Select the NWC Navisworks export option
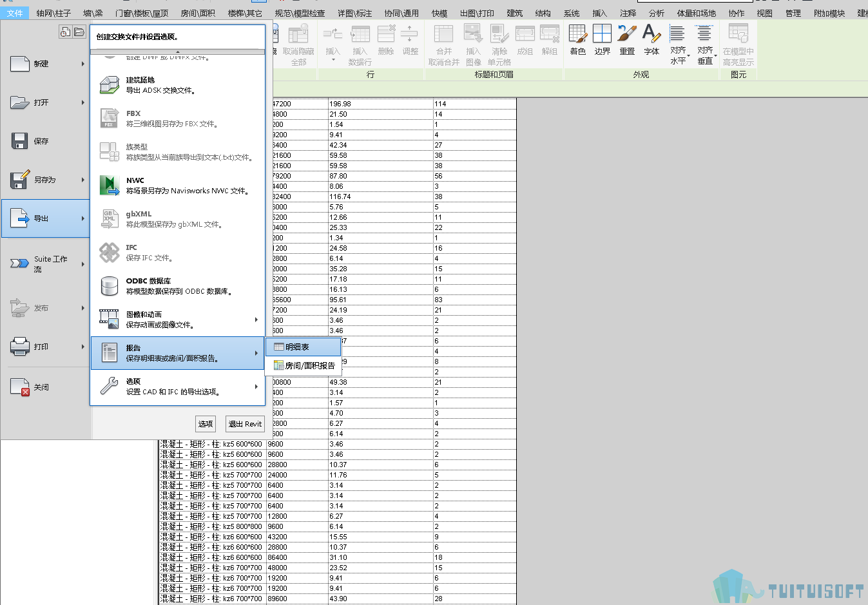The height and width of the screenshot is (605, 868). [x=177, y=186]
